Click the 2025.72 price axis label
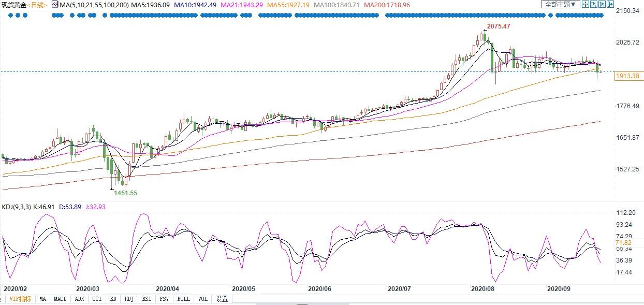 point(628,42)
